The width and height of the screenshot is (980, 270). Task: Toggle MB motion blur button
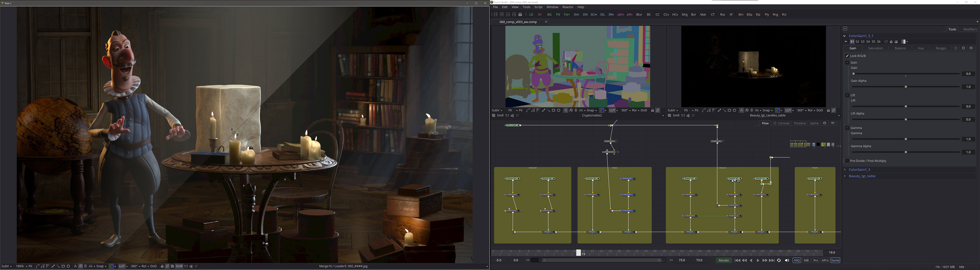(x=806, y=261)
